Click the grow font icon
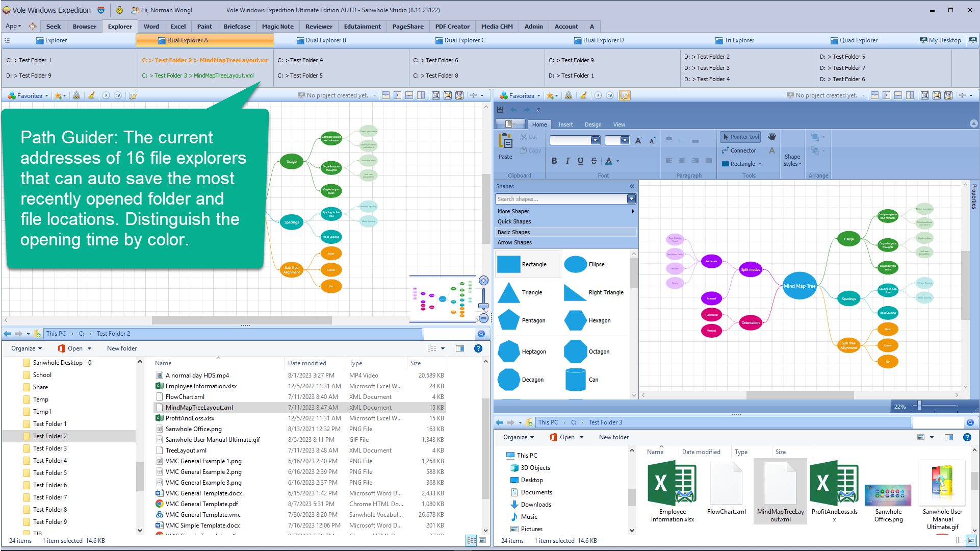Image resolution: width=980 pixels, height=551 pixels. pyautogui.click(x=638, y=140)
